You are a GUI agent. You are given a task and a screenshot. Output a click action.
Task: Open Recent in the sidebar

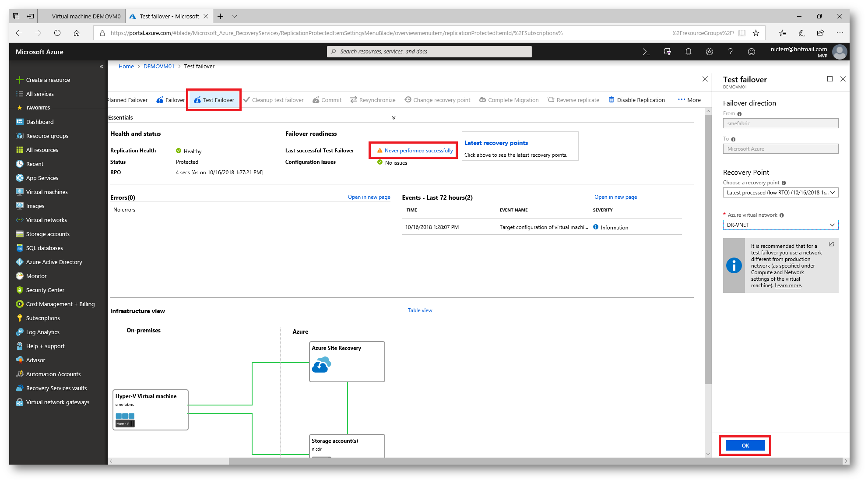click(35, 164)
